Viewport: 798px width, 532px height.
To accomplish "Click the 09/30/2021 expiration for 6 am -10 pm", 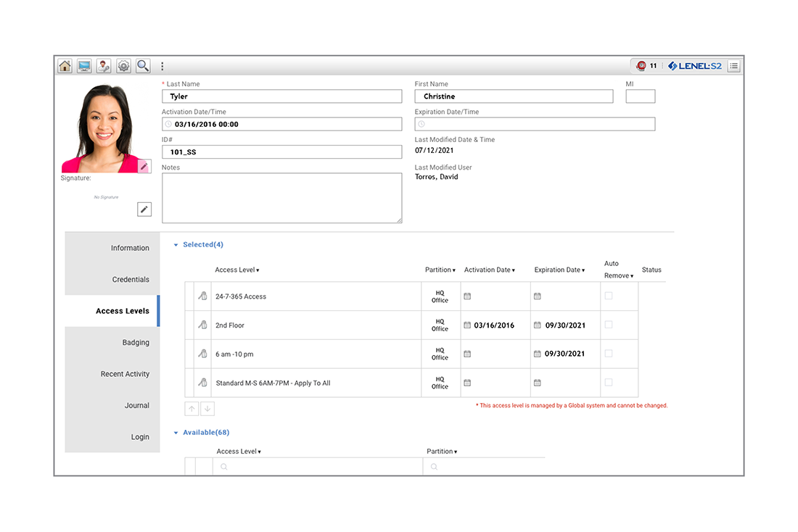I will coord(564,354).
